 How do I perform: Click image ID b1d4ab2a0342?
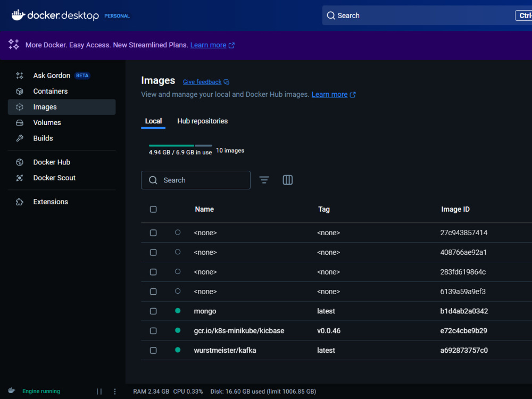[464, 311]
